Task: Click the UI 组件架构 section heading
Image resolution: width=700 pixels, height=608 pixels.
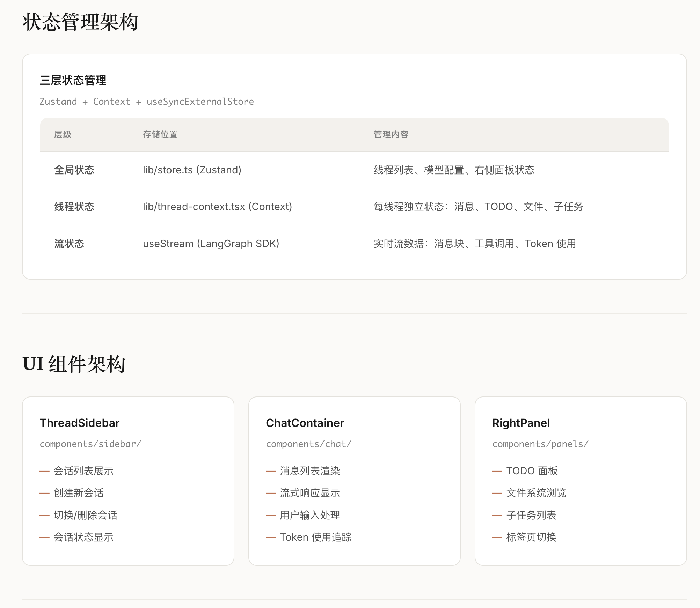Action: pos(74,364)
